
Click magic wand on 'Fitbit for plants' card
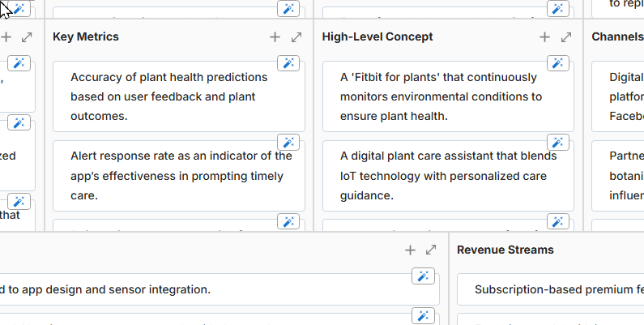click(x=557, y=63)
